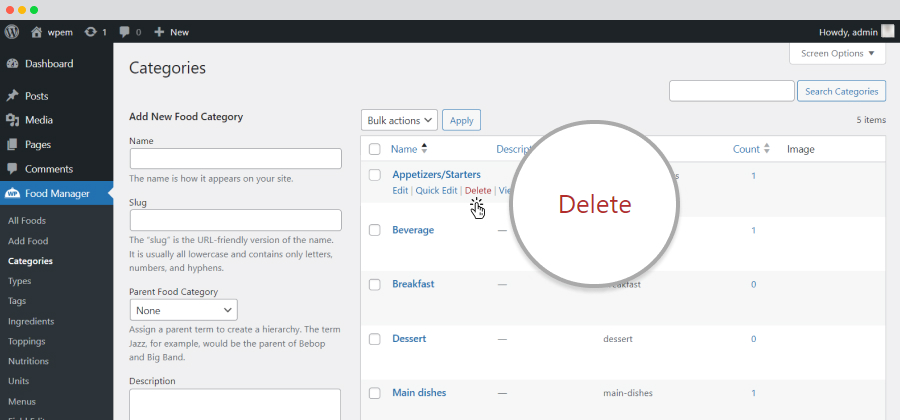Click the 'main-dishes' slug text
Screen dimensions: 900x420
pyautogui.click(x=628, y=394)
